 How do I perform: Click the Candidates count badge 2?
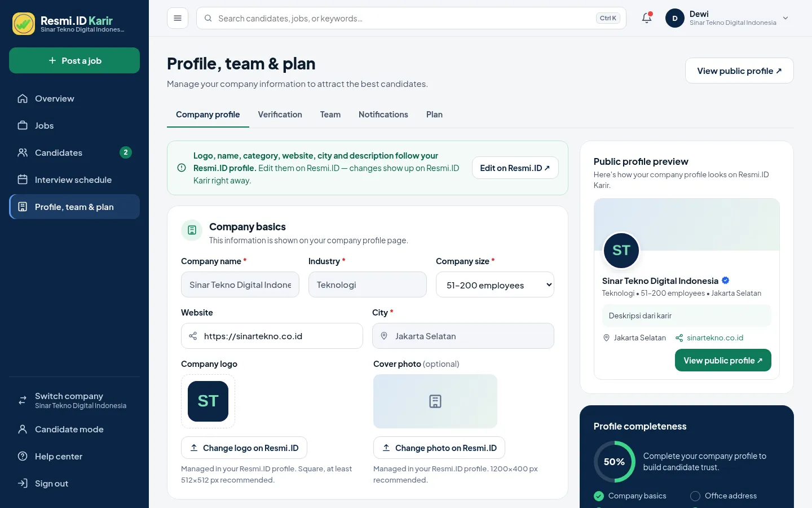tap(126, 152)
